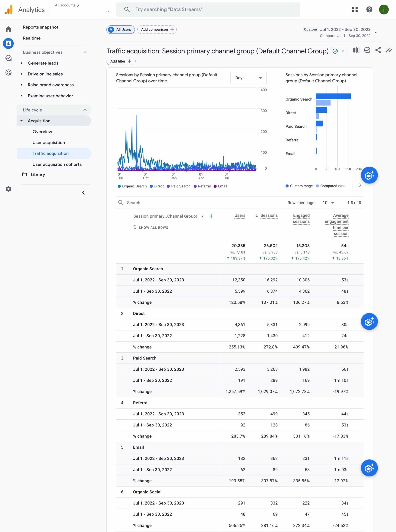Select User acquisition in the sidebar
396x532 pixels.
coord(49,143)
